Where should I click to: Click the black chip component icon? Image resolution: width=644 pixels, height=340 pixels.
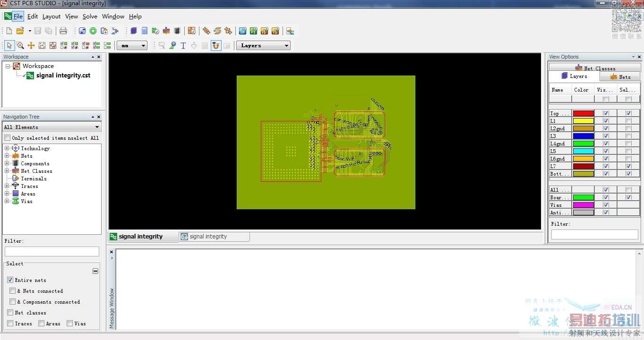coord(177,31)
